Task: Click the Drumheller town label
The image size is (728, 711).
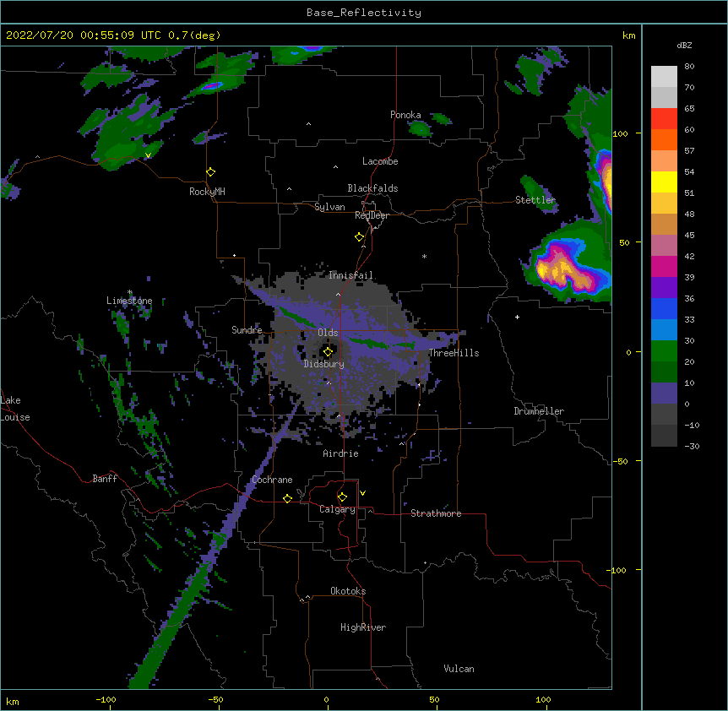Action: [539, 411]
